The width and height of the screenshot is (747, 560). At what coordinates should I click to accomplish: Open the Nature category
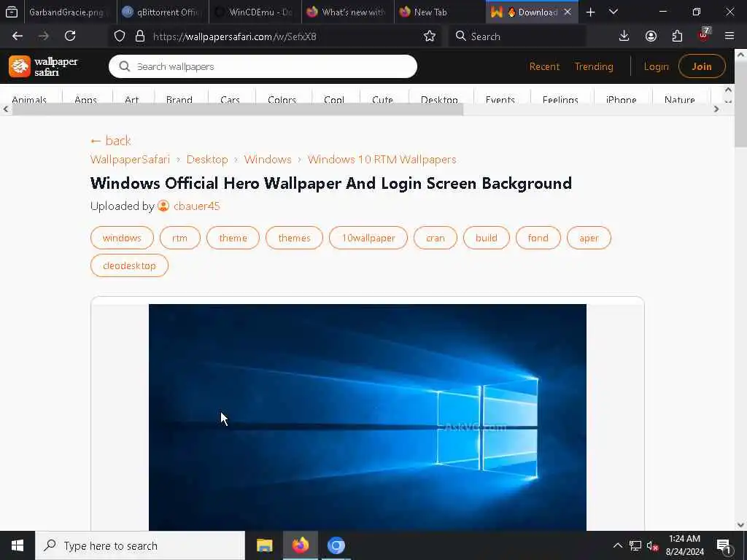pyautogui.click(x=679, y=99)
